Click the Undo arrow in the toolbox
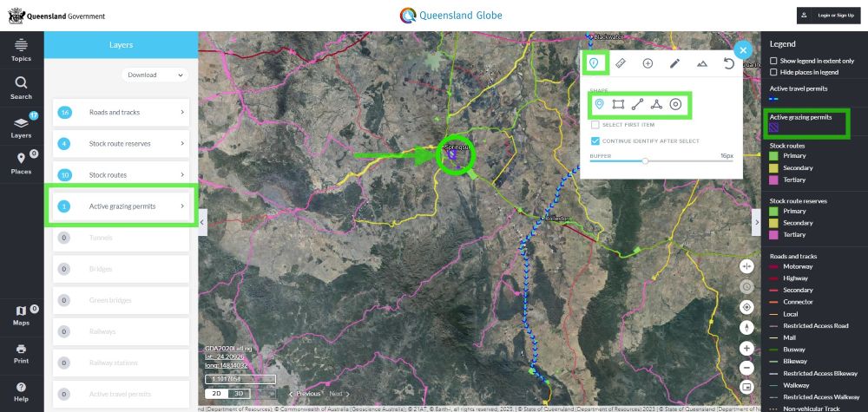Image resolution: width=868 pixels, height=412 pixels. tap(729, 63)
